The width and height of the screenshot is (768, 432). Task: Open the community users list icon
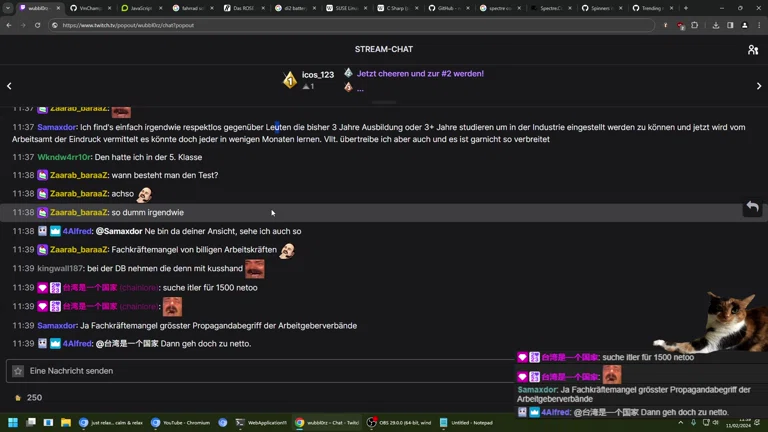pos(752,49)
